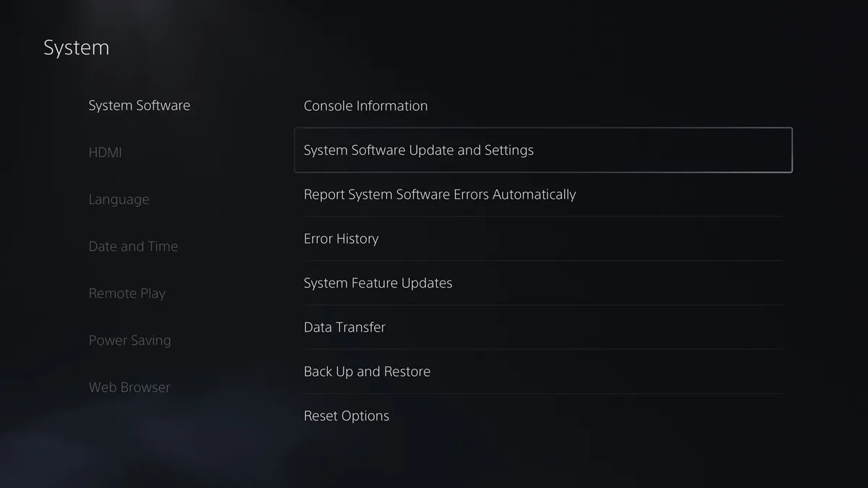Select the Web Browser settings category
This screenshot has width=868, height=488.
pos(129,387)
